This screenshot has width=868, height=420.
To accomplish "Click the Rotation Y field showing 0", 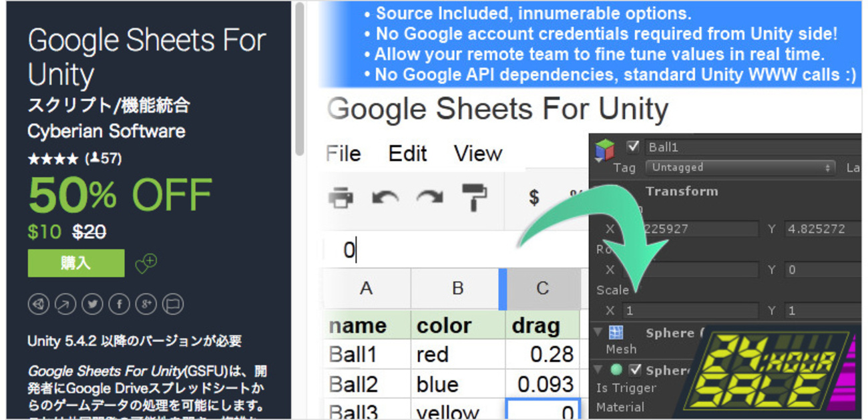I will (823, 270).
